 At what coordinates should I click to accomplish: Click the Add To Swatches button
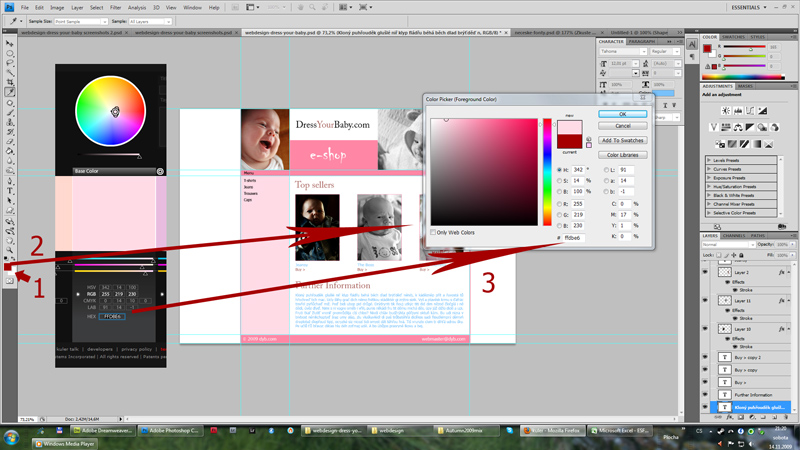pos(622,140)
